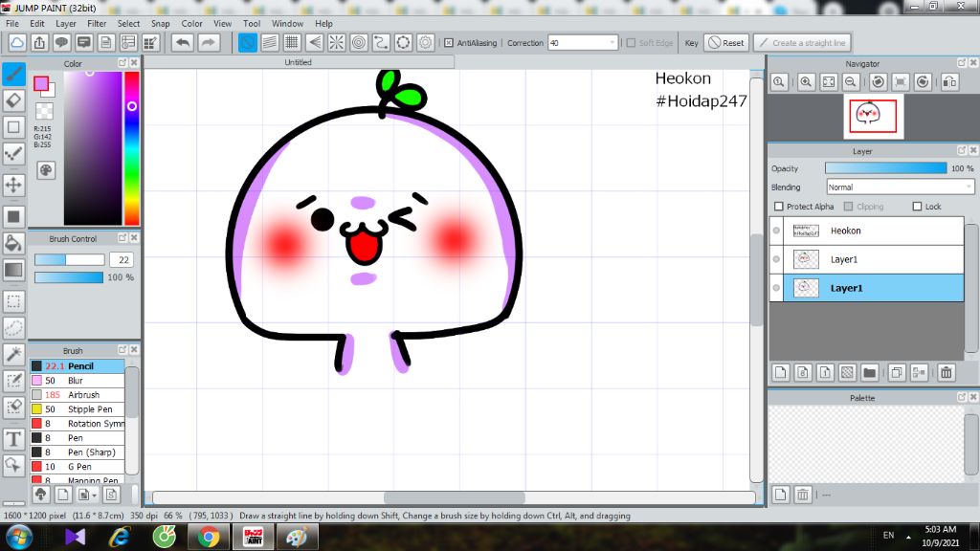Open the Window menu
Image resolution: width=980 pixels, height=551 pixels.
coord(287,23)
